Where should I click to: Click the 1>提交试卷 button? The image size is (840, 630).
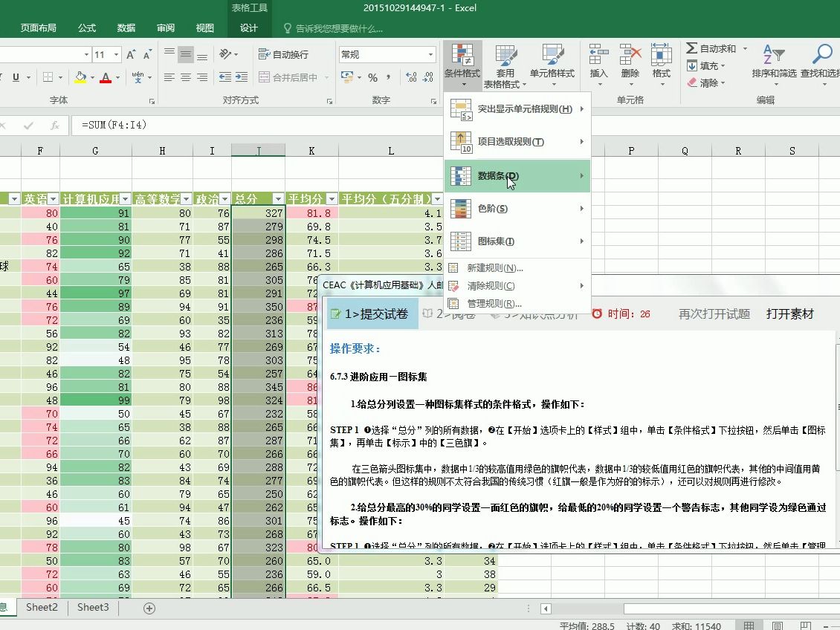[x=371, y=314]
